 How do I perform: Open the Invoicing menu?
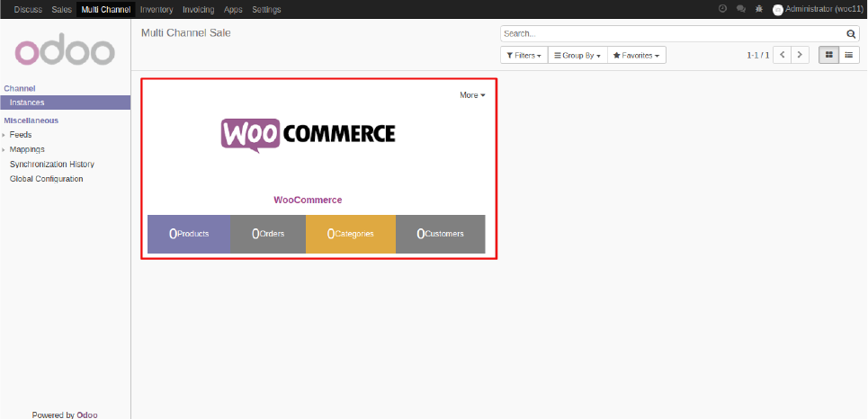198,9
